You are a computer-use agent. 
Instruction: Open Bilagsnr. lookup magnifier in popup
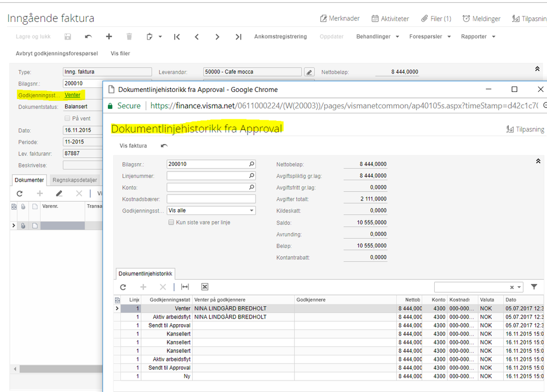[x=251, y=164]
